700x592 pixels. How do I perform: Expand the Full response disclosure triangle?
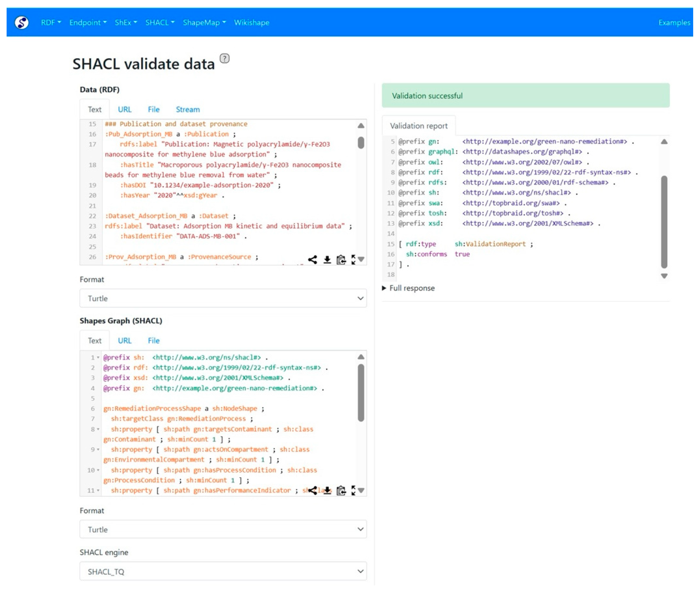[384, 288]
